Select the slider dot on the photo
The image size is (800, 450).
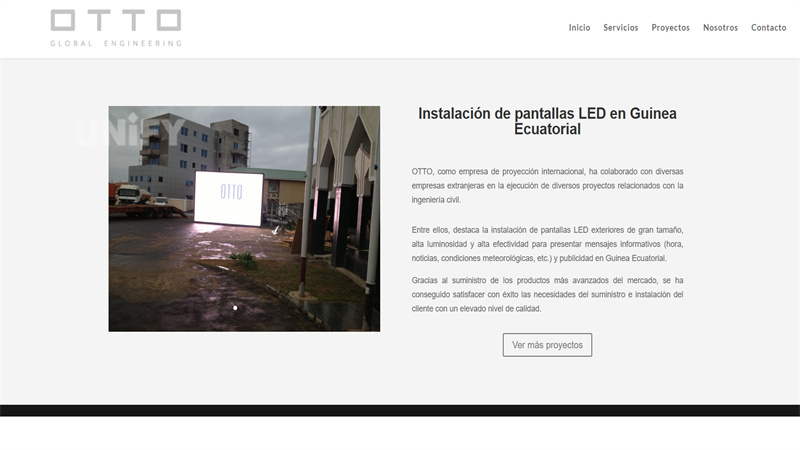[x=235, y=308]
